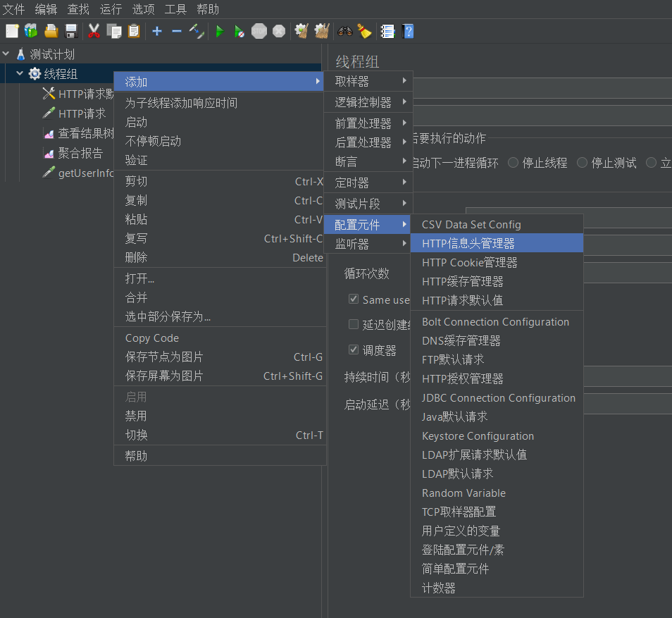Select Random Variable config entry

click(497, 493)
